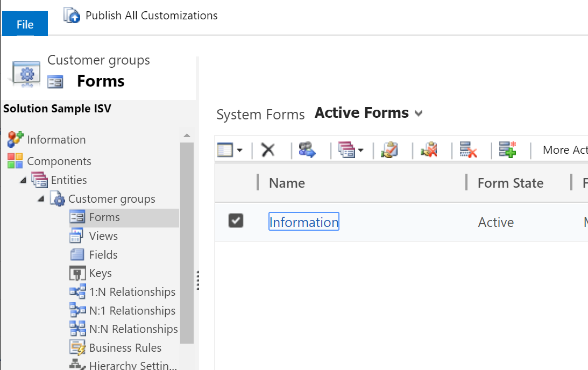Open the File menu
Viewport: 588px width, 370px height.
click(x=25, y=24)
